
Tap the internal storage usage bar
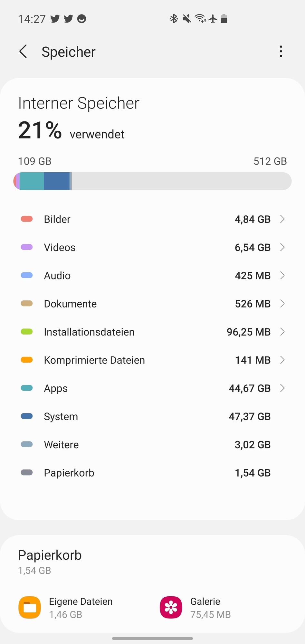(x=152, y=181)
